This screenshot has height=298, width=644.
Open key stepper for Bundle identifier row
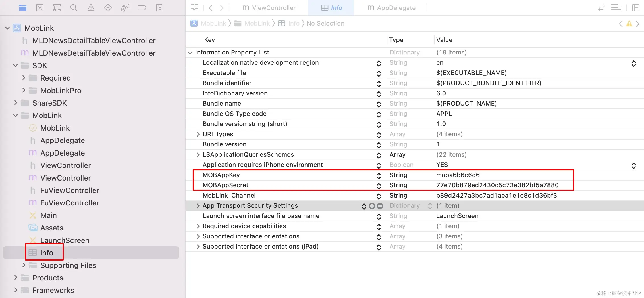coord(379,84)
